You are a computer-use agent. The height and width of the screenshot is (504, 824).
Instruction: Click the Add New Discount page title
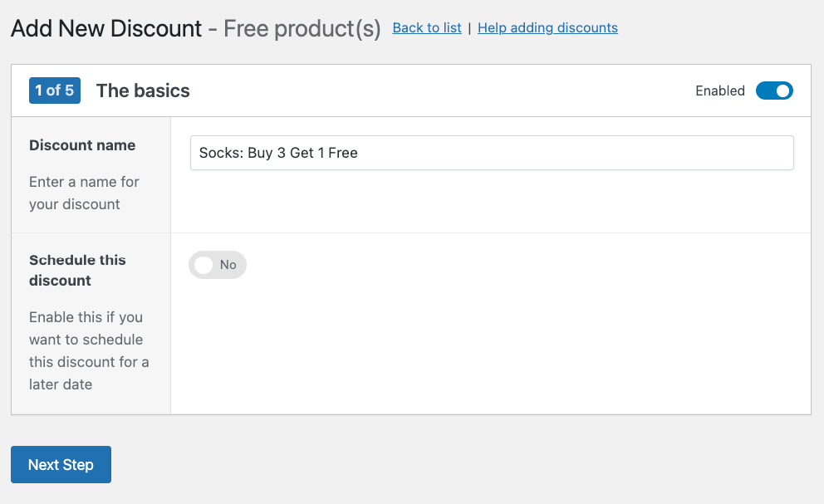click(106, 28)
